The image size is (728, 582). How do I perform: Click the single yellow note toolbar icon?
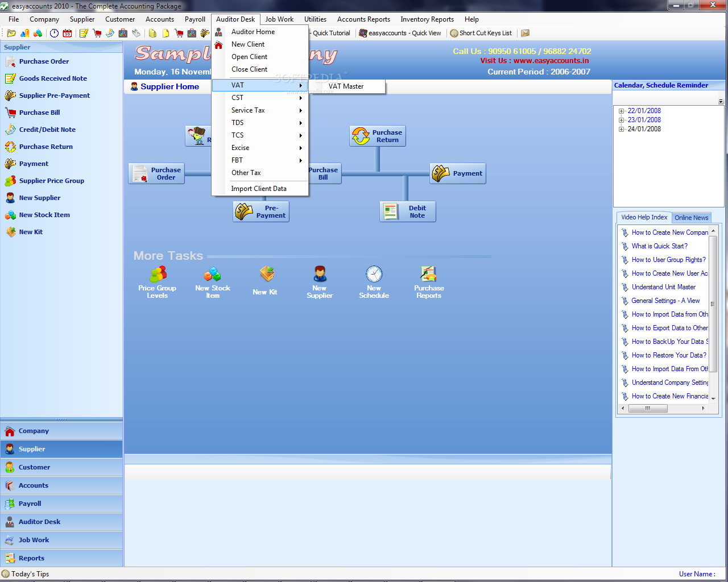pos(166,33)
